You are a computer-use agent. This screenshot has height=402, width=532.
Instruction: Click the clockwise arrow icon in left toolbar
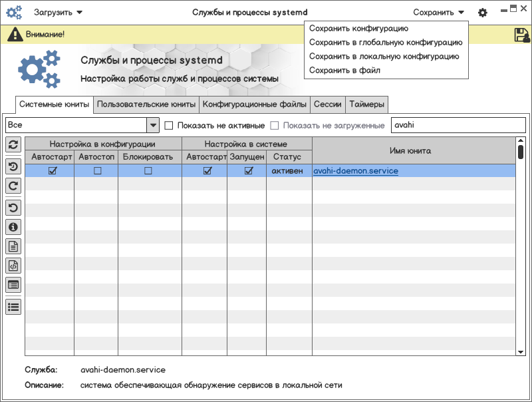click(13, 186)
